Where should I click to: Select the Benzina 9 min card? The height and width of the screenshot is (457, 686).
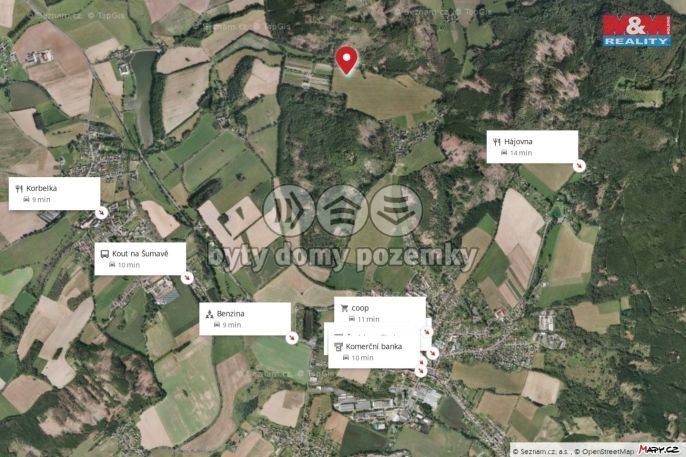click(245, 319)
